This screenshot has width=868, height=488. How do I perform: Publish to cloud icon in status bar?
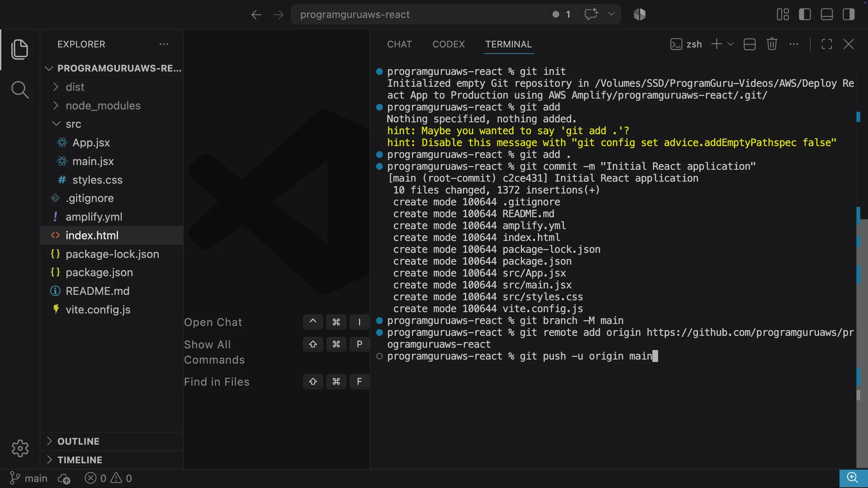tap(64, 479)
